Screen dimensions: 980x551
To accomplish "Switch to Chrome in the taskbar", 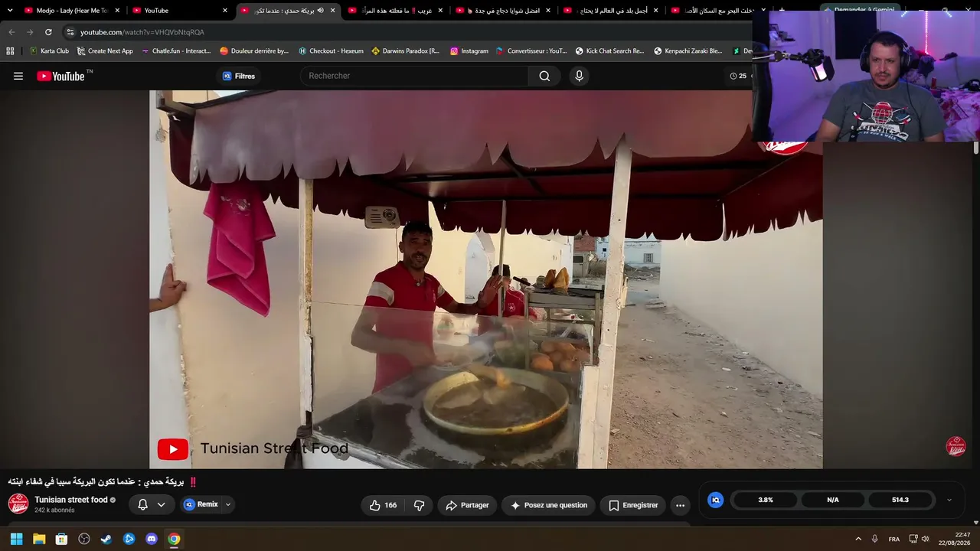I will pos(174,539).
